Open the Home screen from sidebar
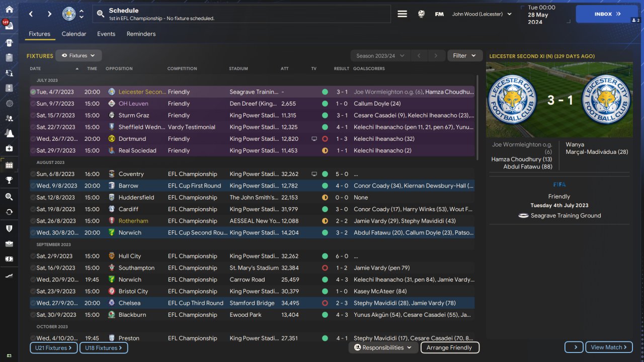Screen dimensions: 644x362 click(x=9, y=9)
